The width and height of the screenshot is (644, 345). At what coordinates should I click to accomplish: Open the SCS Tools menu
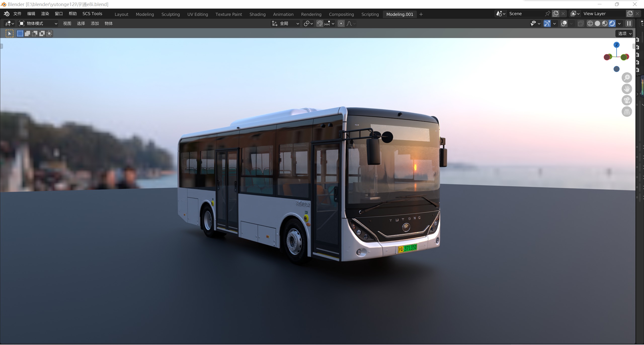92,14
